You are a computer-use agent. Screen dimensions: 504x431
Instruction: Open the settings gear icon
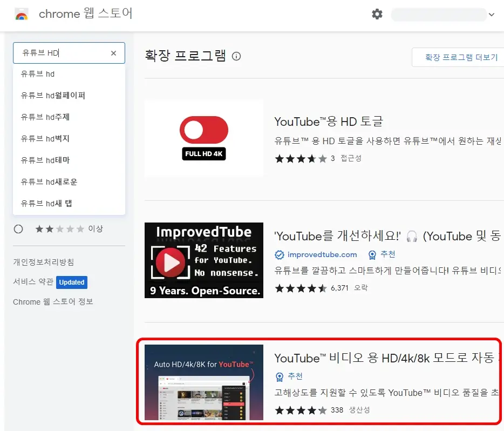pos(377,15)
